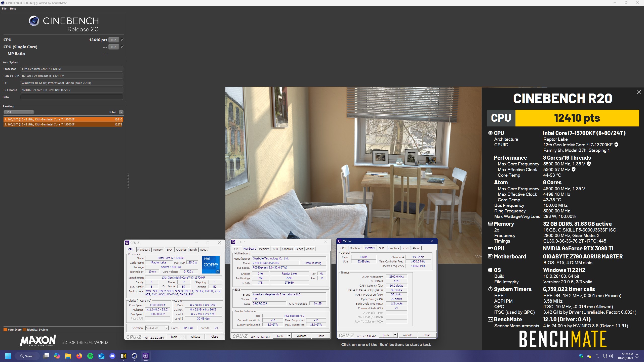Open OneDrive cloud tray icon
644x362 pixels.
click(589, 356)
